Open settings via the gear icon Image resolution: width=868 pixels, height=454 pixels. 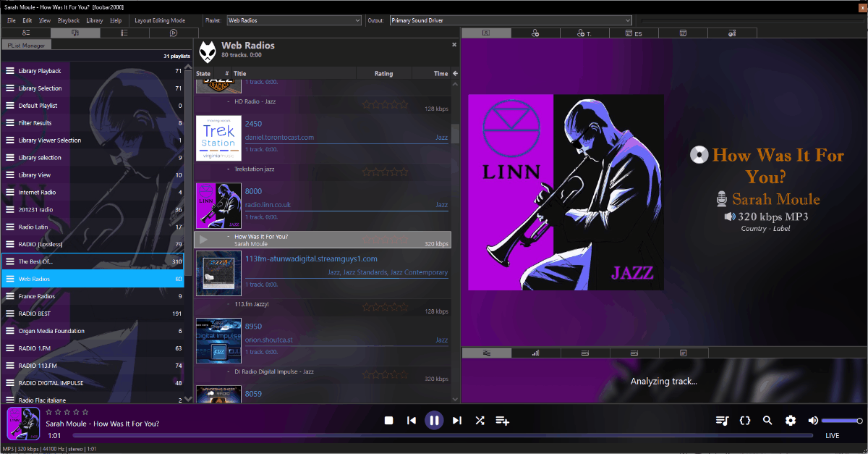791,421
